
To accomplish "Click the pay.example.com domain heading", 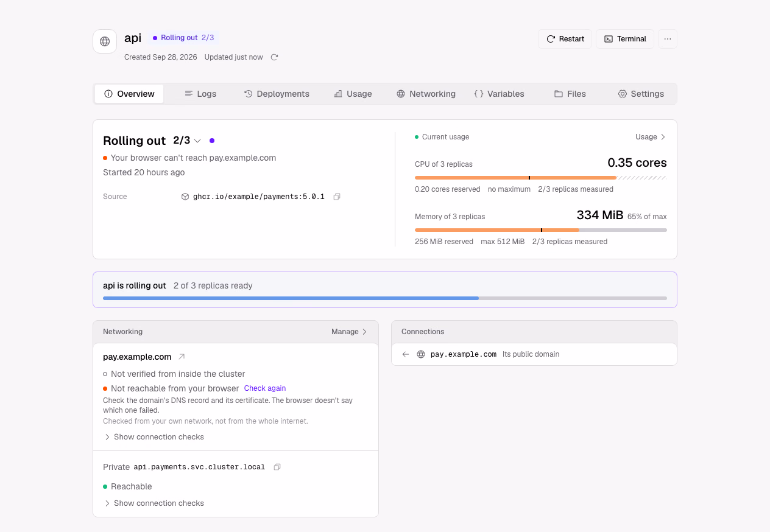I will 137,357.
